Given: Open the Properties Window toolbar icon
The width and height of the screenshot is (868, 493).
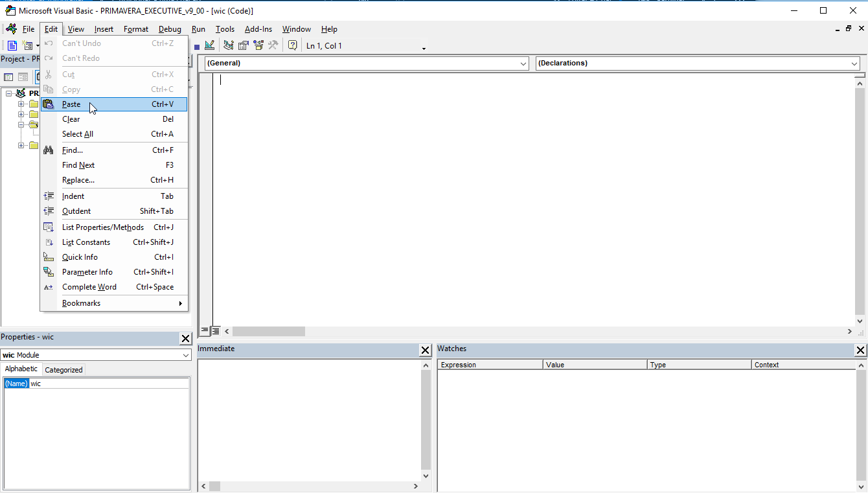Looking at the screenshot, I should click(x=244, y=45).
